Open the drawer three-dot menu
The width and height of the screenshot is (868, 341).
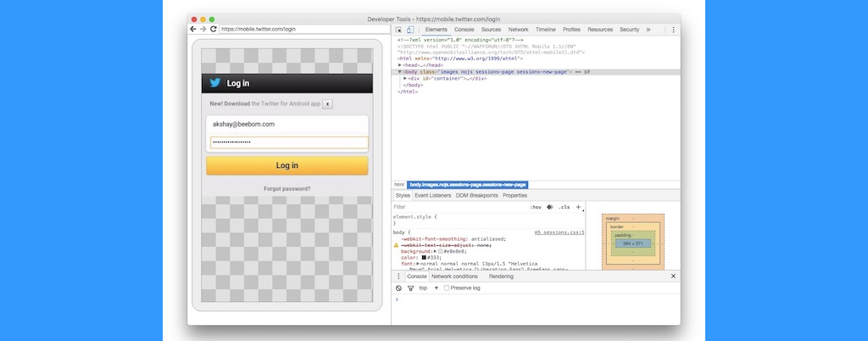point(398,277)
